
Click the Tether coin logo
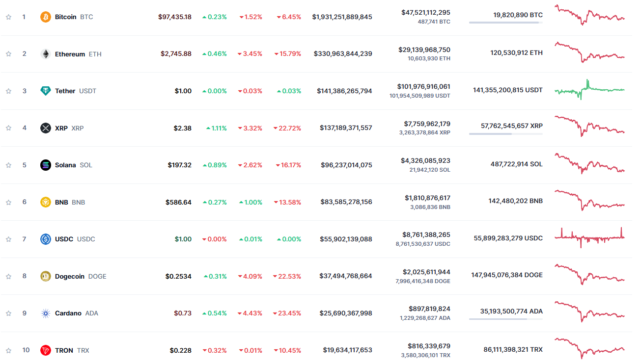pyautogui.click(x=46, y=91)
